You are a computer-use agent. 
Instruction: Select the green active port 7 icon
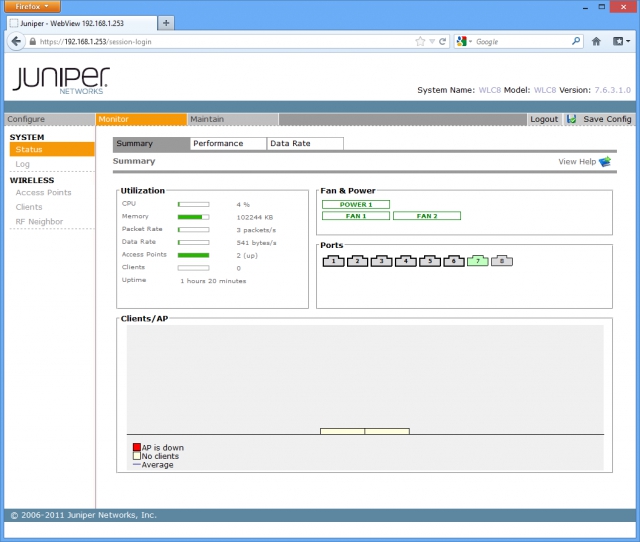(478, 261)
